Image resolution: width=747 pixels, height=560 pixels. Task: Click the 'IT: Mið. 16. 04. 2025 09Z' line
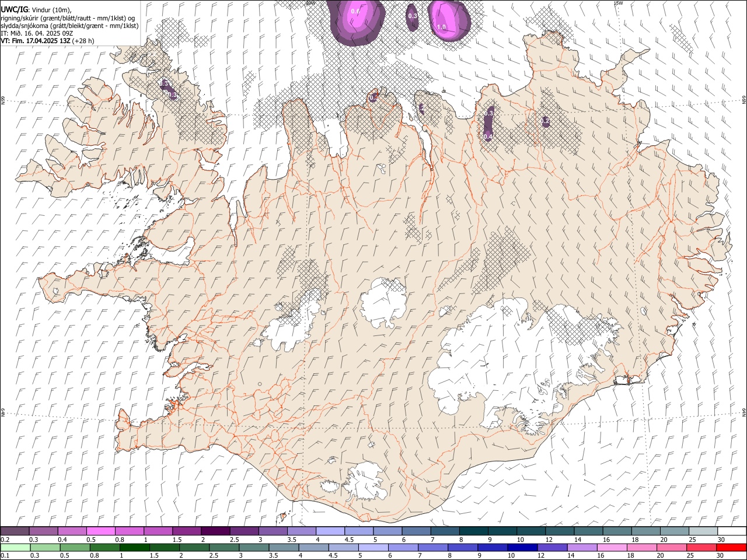click(x=37, y=33)
